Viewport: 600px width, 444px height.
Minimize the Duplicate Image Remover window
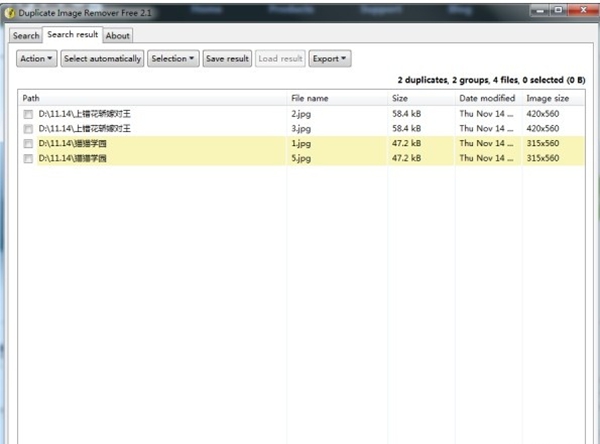540,11
